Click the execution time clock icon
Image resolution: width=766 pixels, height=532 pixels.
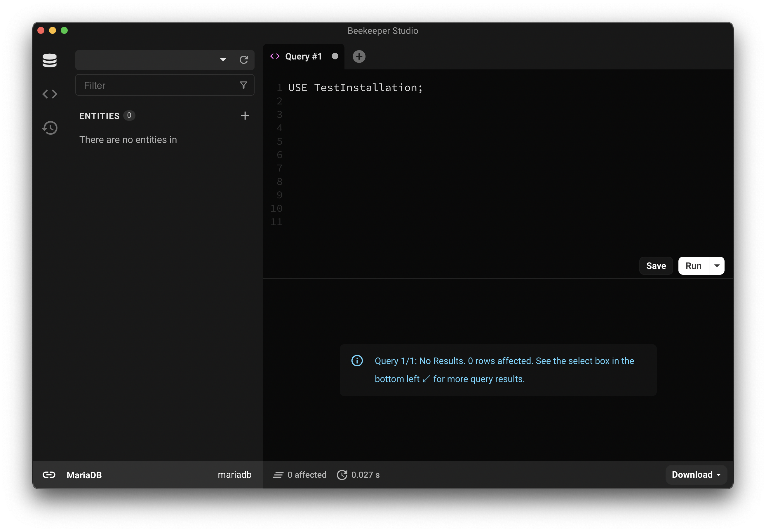click(x=342, y=475)
